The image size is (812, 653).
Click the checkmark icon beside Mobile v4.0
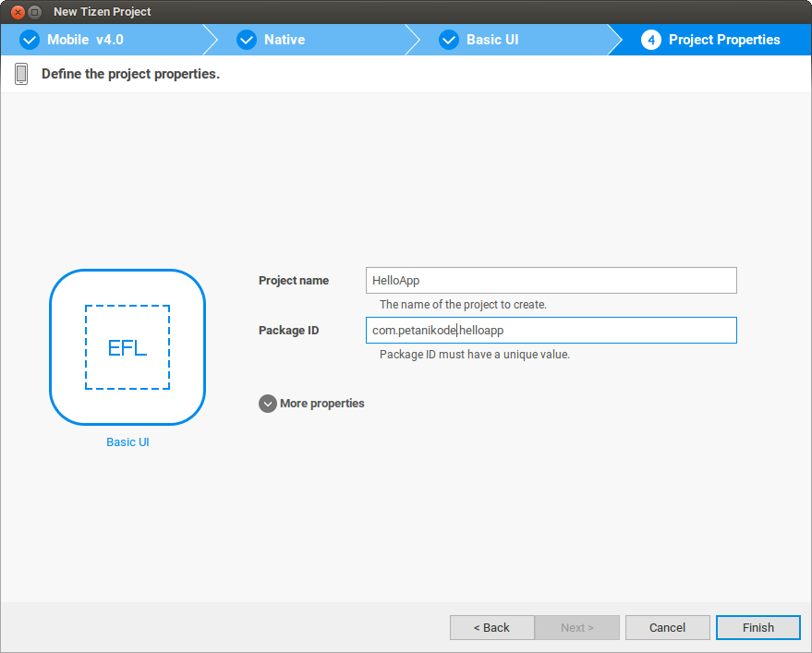(x=30, y=40)
